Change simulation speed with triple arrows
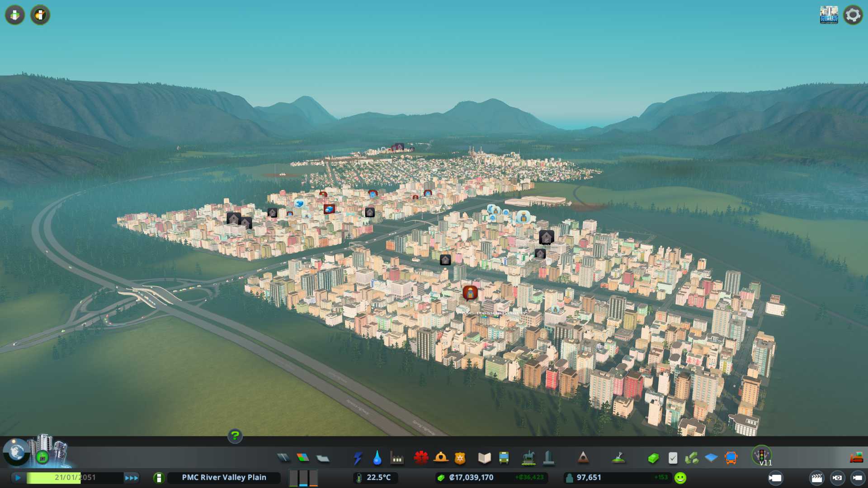 (x=132, y=478)
